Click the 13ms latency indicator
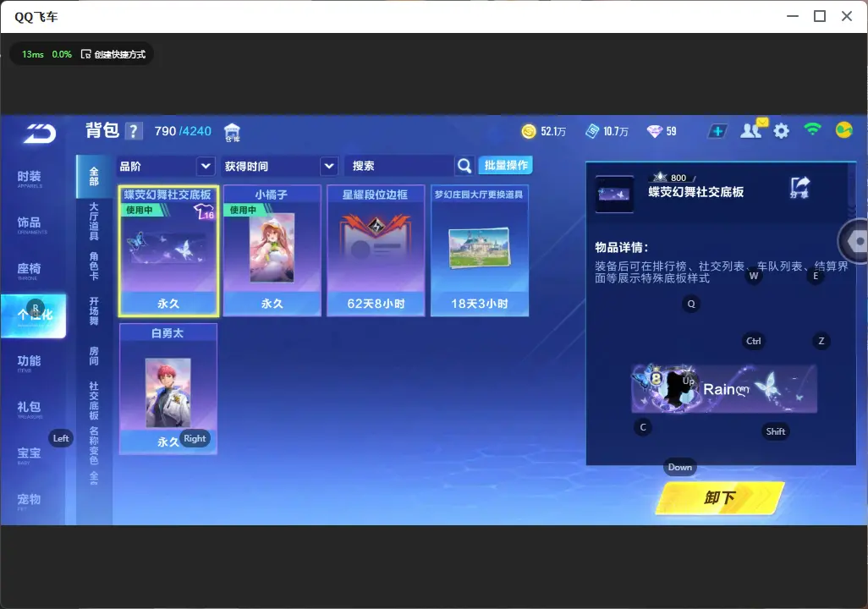This screenshot has height=609, width=868. pos(33,54)
